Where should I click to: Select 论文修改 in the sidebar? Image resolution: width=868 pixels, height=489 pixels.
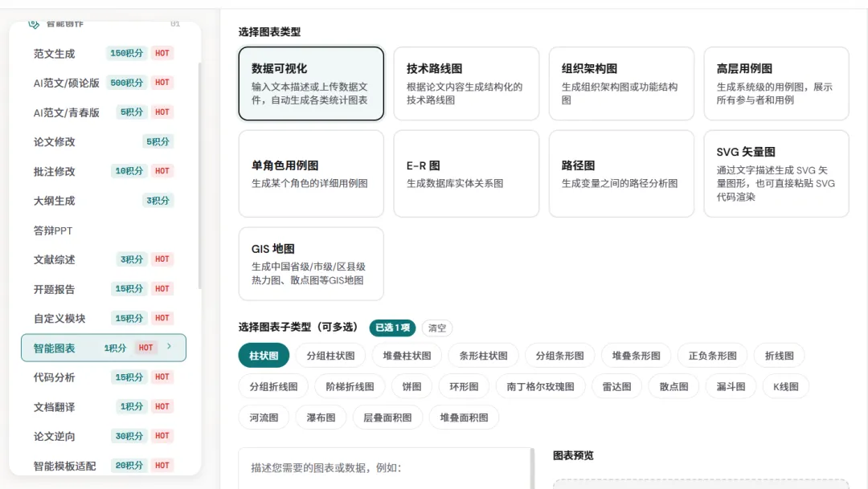click(x=104, y=142)
